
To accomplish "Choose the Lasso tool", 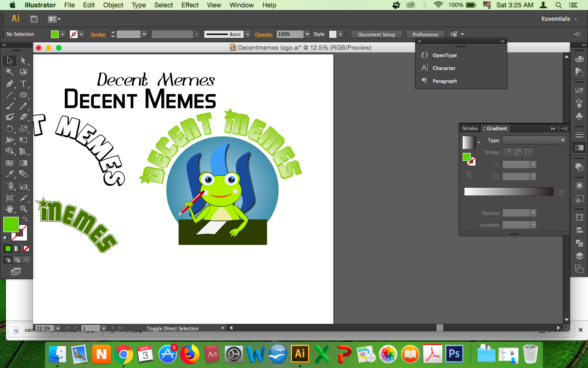I will tap(23, 72).
